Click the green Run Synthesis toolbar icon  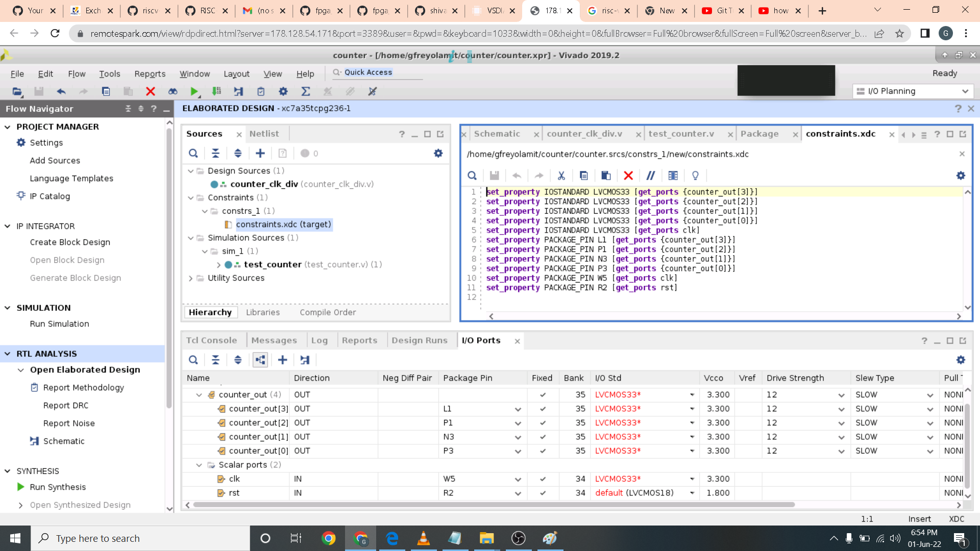click(194, 91)
